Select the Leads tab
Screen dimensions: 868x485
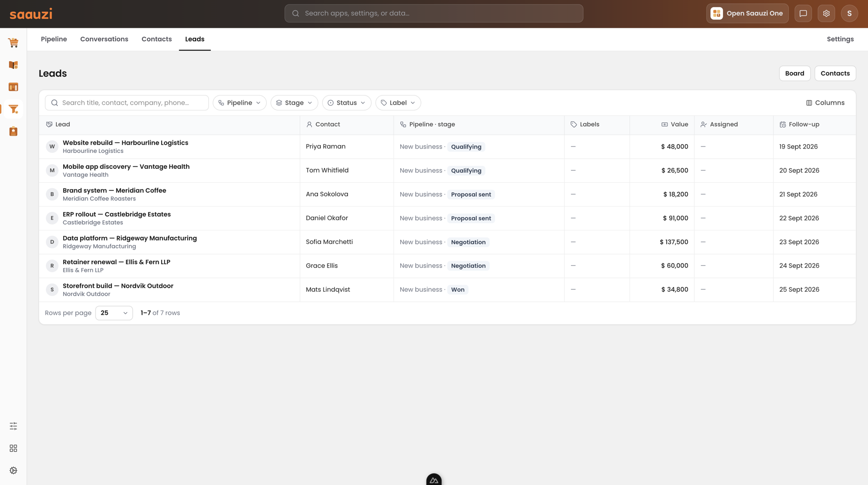195,39
